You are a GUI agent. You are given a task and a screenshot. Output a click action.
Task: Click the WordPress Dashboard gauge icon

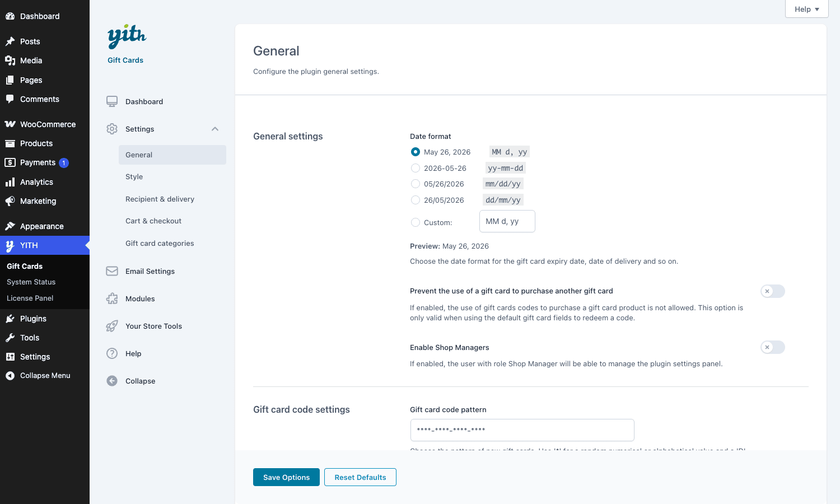pos(10,16)
